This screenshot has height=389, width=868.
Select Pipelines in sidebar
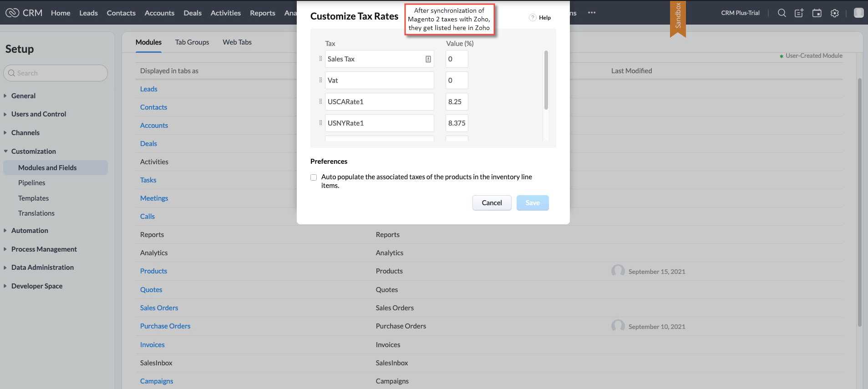pyautogui.click(x=31, y=183)
